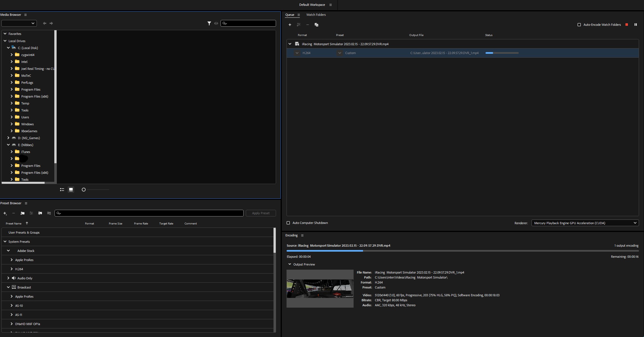Image resolution: width=644 pixels, height=337 pixels.
Task: Switch Media Browser to list view
Action: click(x=62, y=190)
